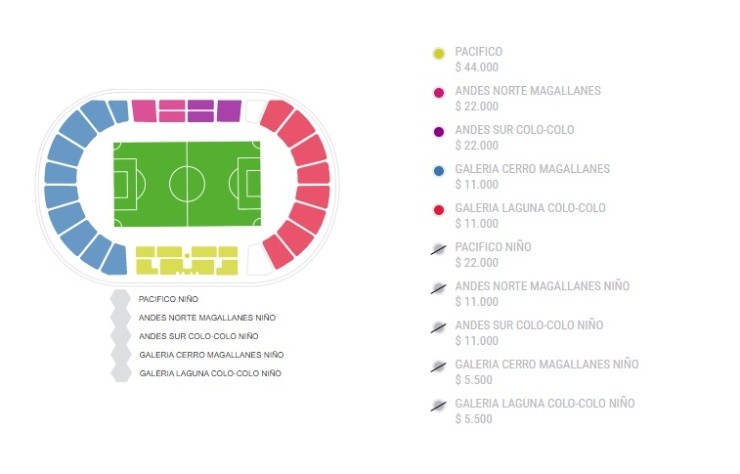This screenshot has height=474, width=740.
Task: Click the unavailable icon beside Andes Sur Colo-Colo Niño $11.000
Action: [438, 327]
